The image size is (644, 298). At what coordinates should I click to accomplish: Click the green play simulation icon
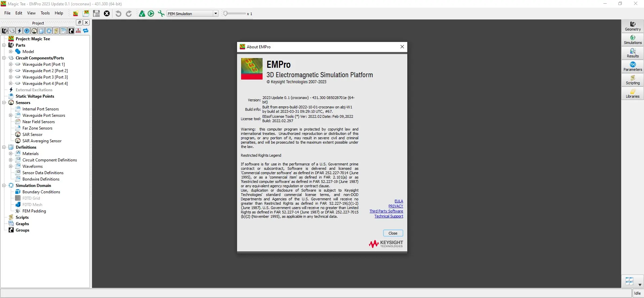tap(151, 13)
